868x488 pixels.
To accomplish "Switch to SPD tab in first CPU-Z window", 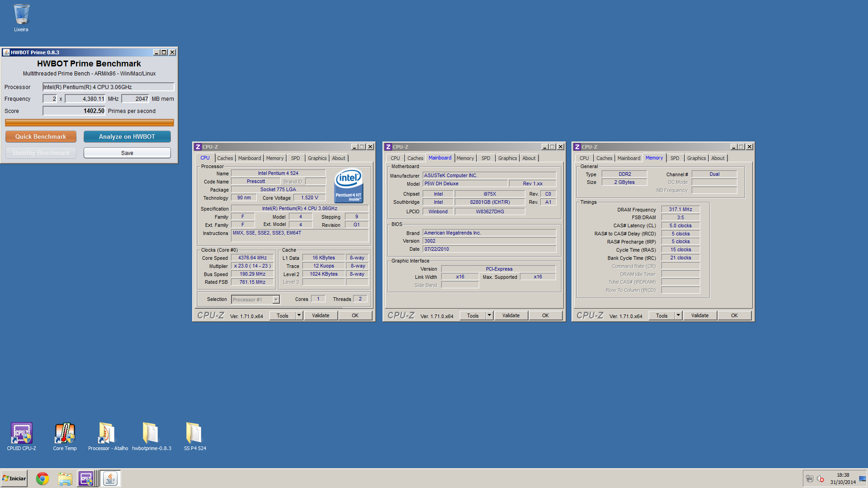I will pos(296,158).
